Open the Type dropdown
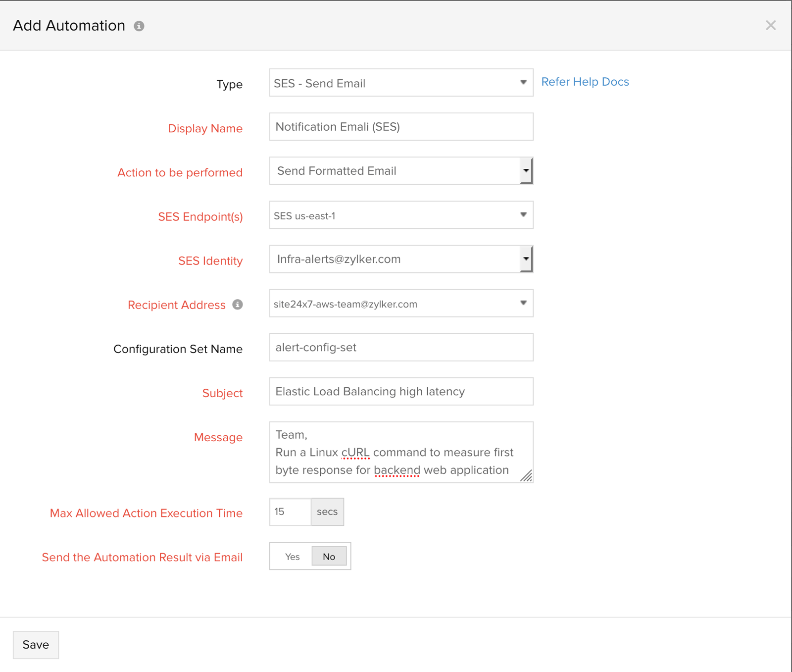 coord(400,83)
